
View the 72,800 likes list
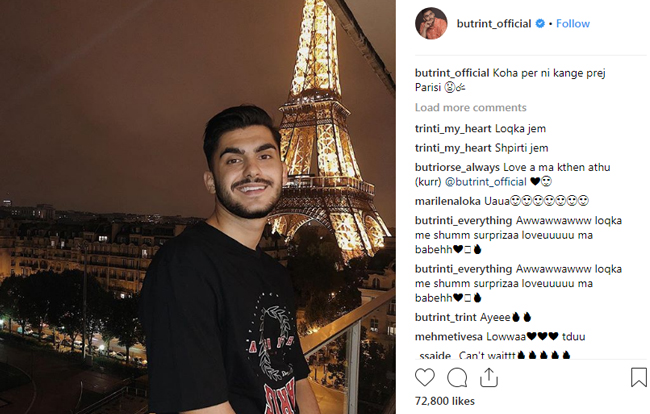click(445, 401)
